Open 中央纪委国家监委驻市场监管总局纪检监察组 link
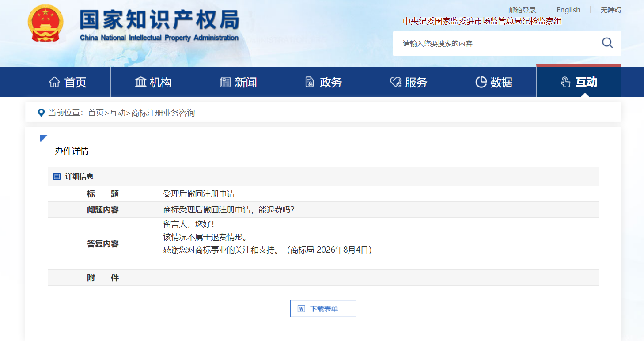 point(482,21)
